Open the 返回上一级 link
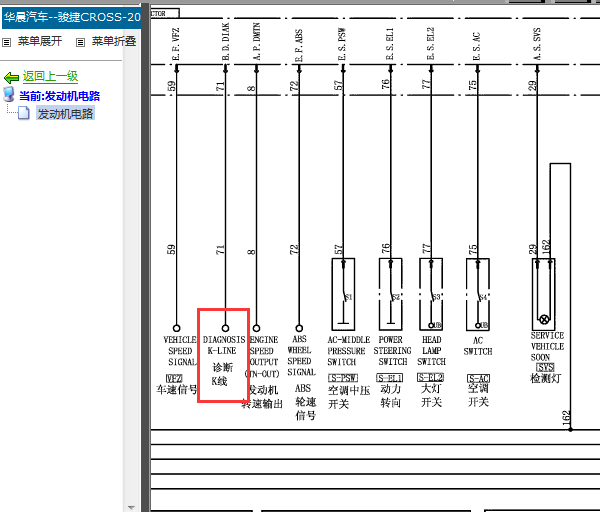This screenshot has width=600, height=512. [x=50, y=77]
